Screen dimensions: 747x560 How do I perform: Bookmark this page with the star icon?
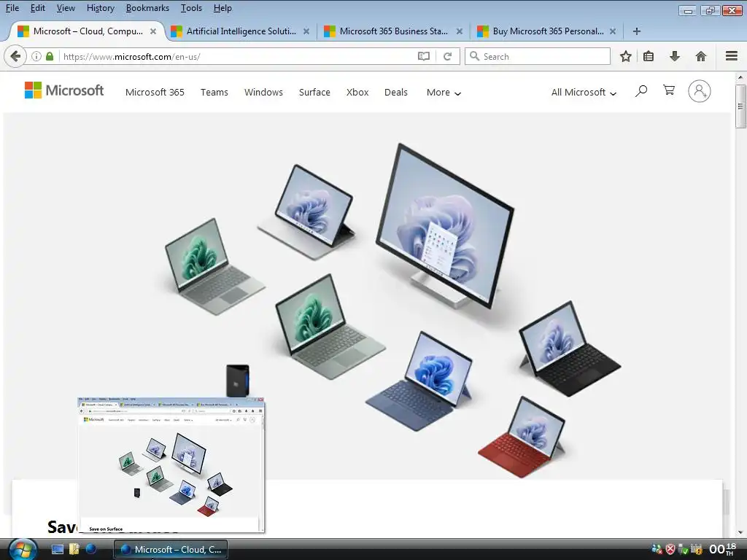(x=625, y=56)
